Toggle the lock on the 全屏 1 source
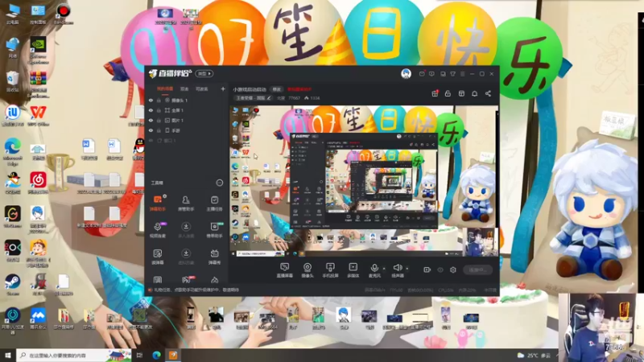This screenshot has width=644, height=362. pyautogui.click(x=159, y=110)
